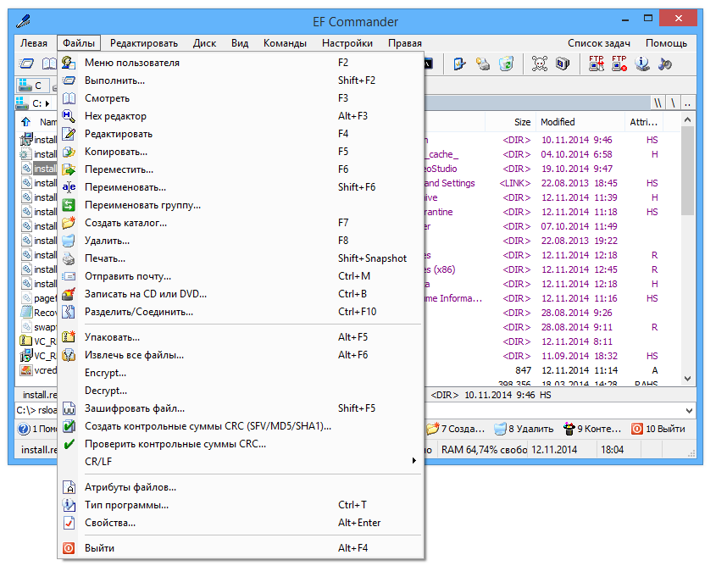Choose Encrypt… menu entry

coord(240,373)
